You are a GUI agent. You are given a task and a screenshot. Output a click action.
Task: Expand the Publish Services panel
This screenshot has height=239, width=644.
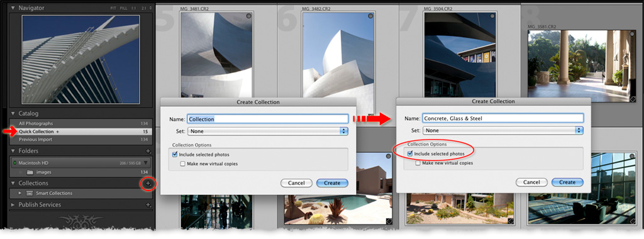(13, 205)
